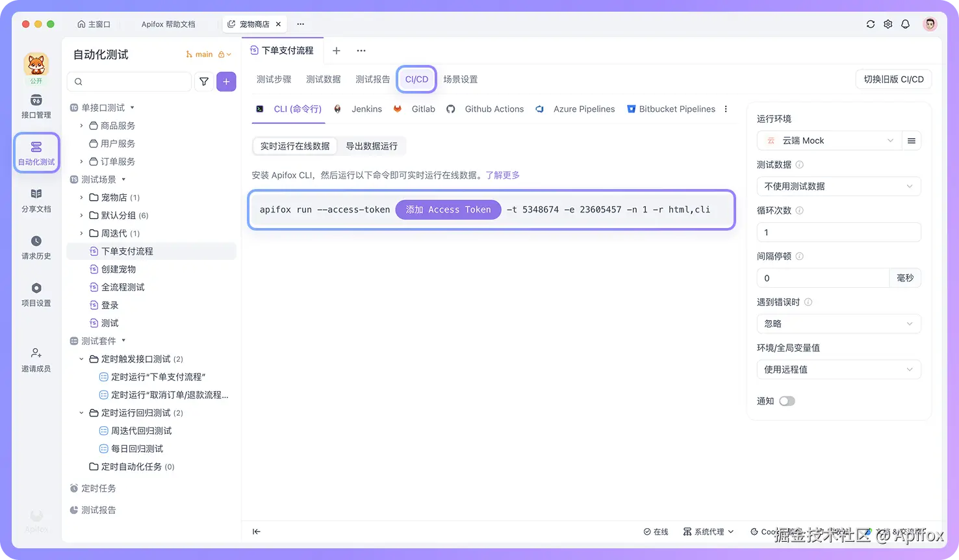Image resolution: width=959 pixels, height=560 pixels.
Task: Select 实时运行在线数据 option
Action: coord(295,146)
